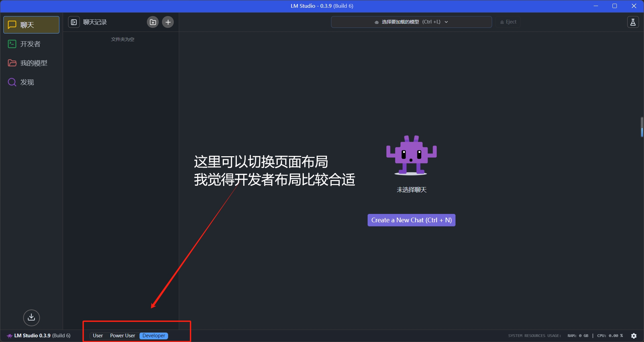The width and height of the screenshot is (644, 342).
Task: Click the 聊天记录 header label
Action: (95, 22)
